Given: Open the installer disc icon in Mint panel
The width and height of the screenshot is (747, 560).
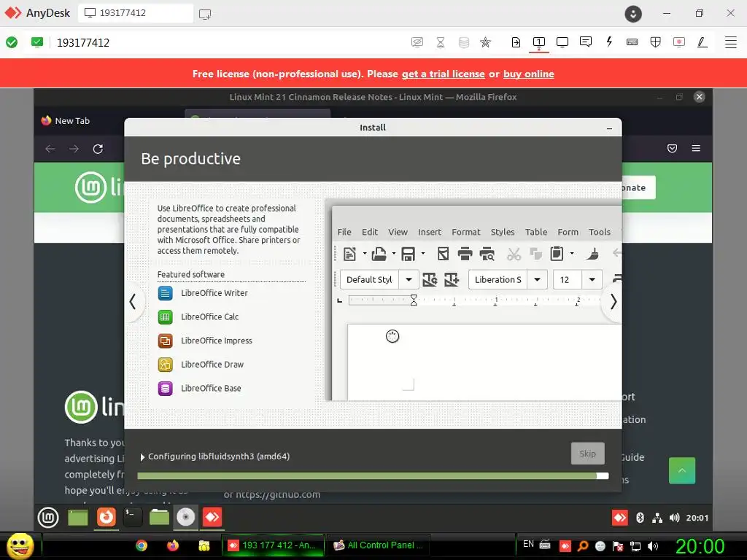Looking at the screenshot, I should point(186,517).
